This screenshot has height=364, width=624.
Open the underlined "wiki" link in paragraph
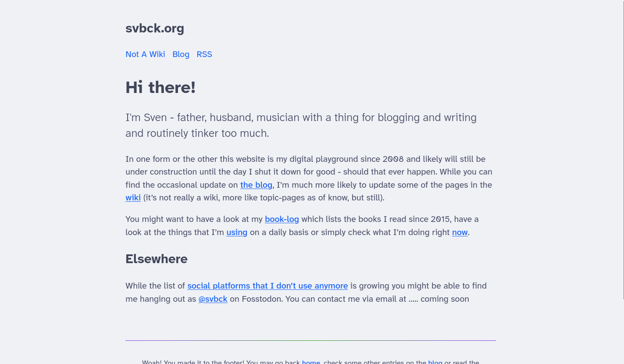pyautogui.click(x=133, y=198)
